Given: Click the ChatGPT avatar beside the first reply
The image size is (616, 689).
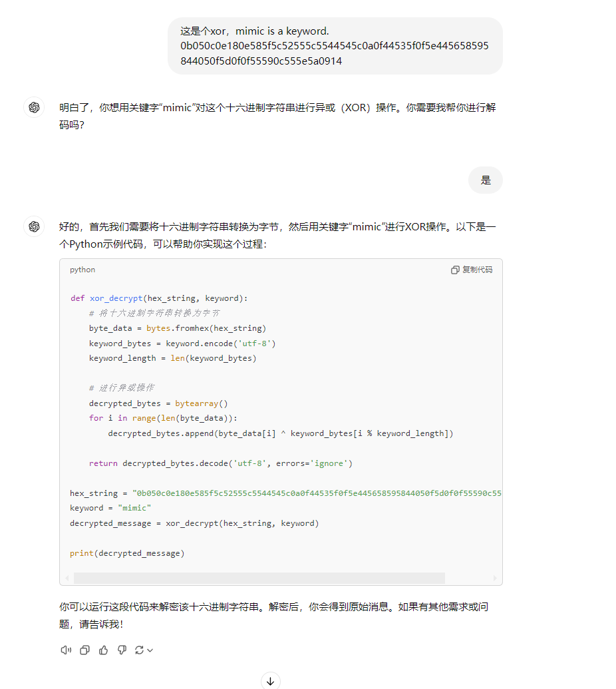Looking at the screenshot, I should (x=34, y=107).
